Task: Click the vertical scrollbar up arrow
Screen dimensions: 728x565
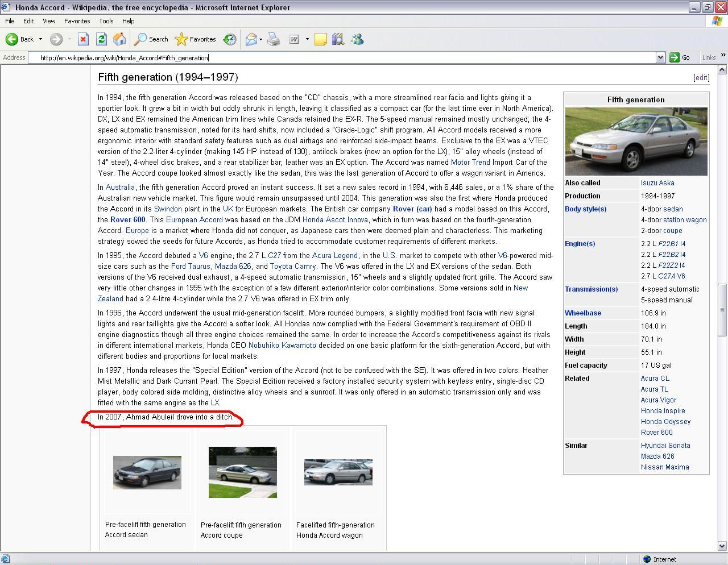Action: (x=722, y=70)
